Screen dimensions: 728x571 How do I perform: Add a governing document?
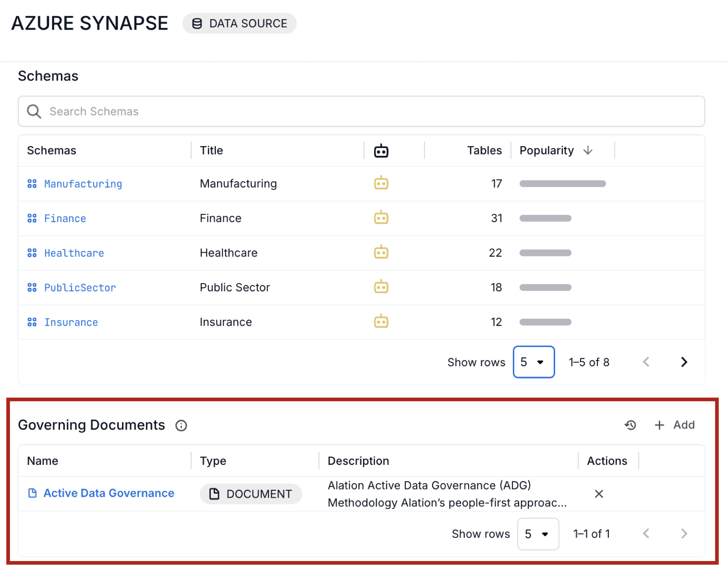click(x=674, y=425)
